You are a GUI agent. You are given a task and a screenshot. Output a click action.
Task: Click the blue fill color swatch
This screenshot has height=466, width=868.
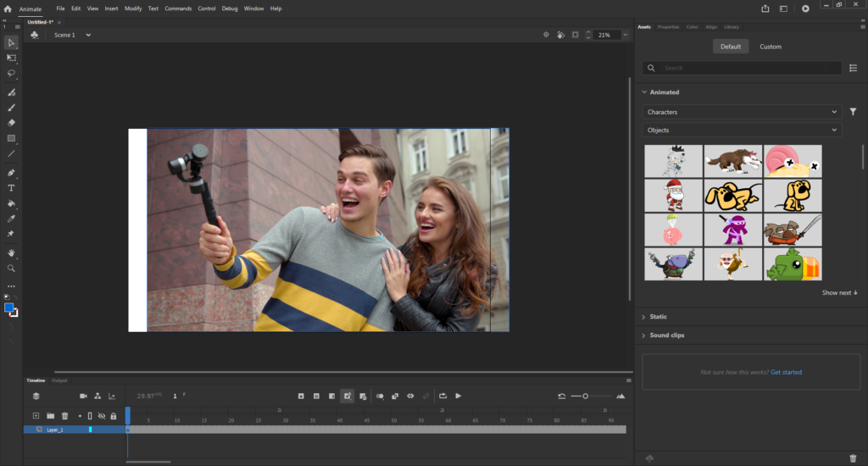point(9,308)
